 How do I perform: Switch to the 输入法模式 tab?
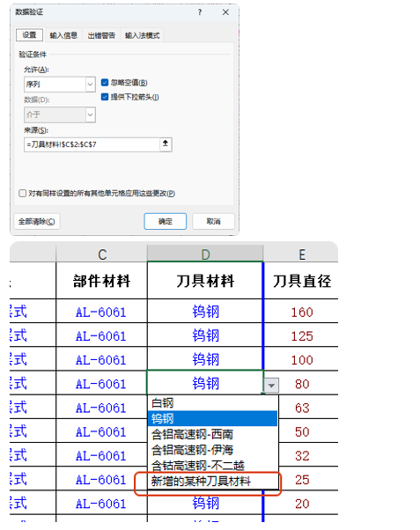(x=143, y=35)
